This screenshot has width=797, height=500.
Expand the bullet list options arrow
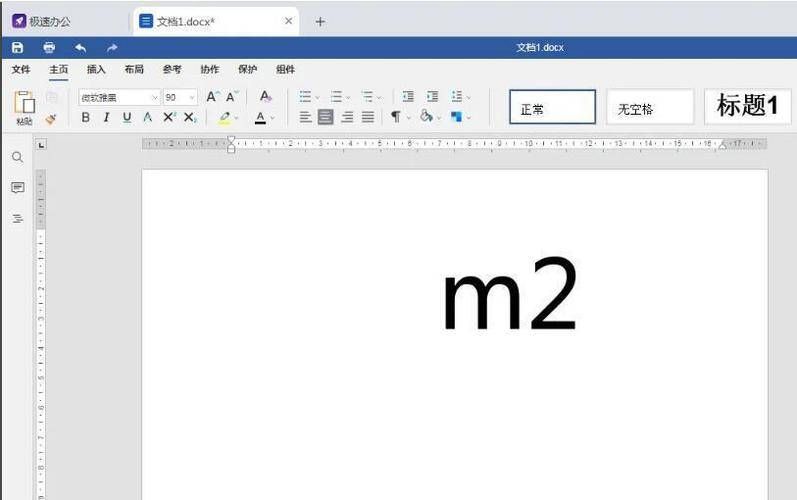coord(318,98)
